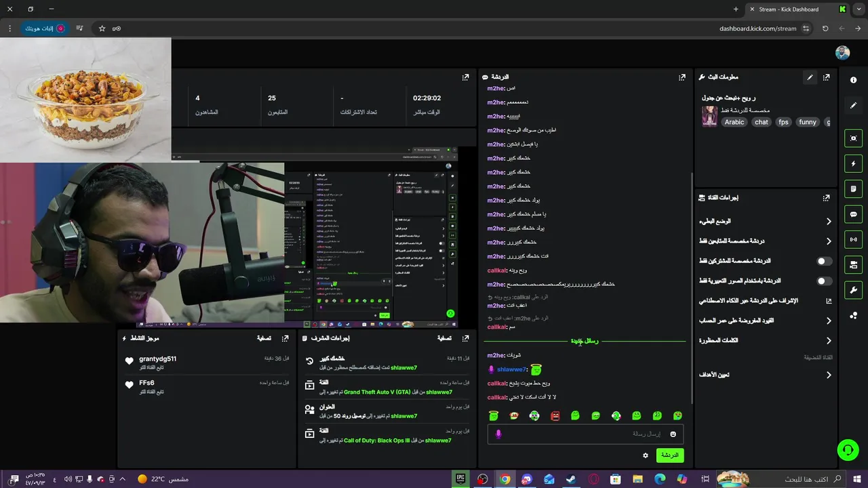The height and width of the screenshot is (488, 868).
Task: Open Chrome tab search dropdown
Action: click(859, 9)
